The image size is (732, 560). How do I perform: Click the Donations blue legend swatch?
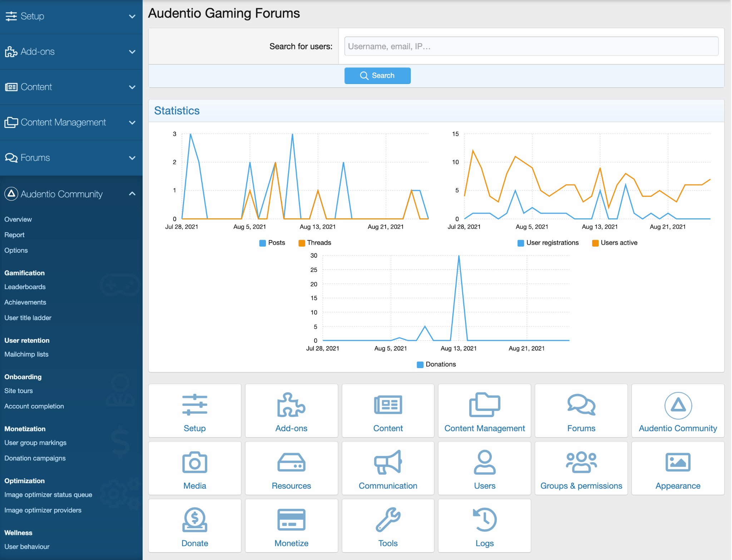click(420, 365)
